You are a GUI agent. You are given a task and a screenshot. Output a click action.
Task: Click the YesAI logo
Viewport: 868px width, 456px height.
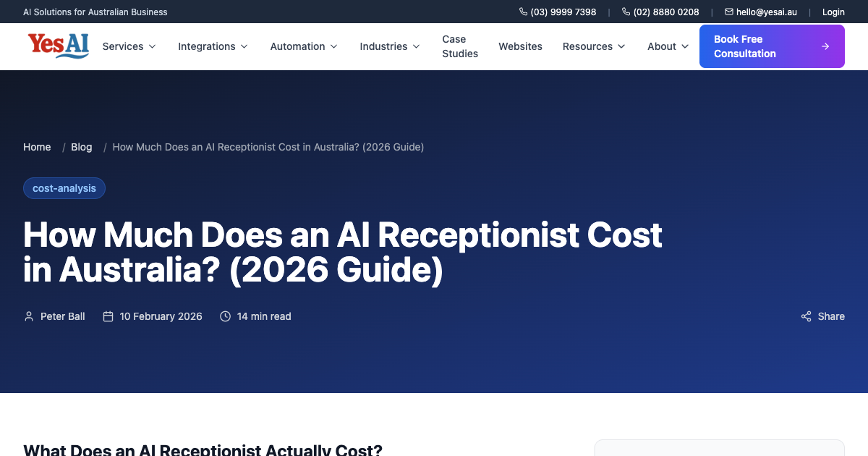click(x=58, y=46)
